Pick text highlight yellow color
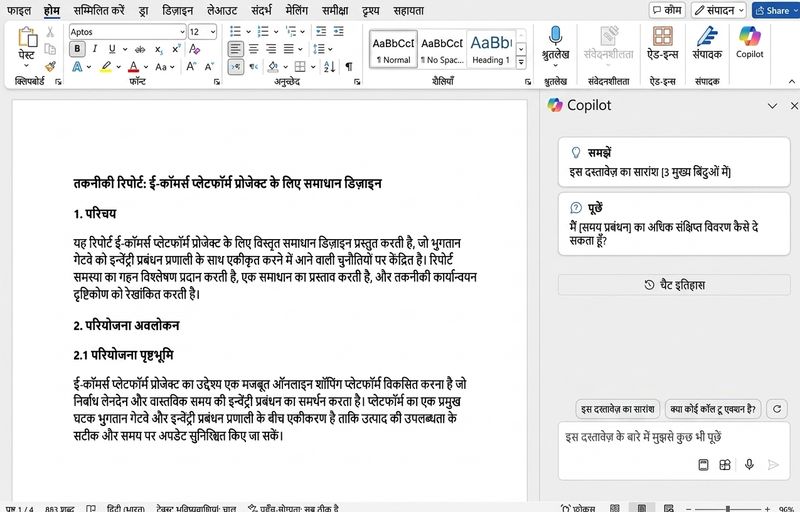Screen dimensions: 800x512 [x=106, y=66]
